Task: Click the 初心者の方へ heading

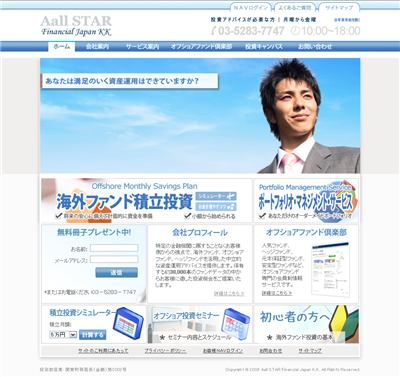Action: point(295,317)
